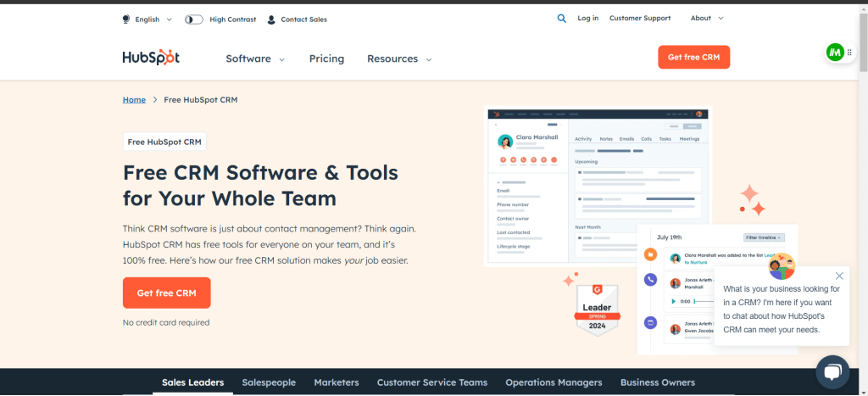Click the hero Get free CRM button
868x396 pixels.
(x=167, y=293)
